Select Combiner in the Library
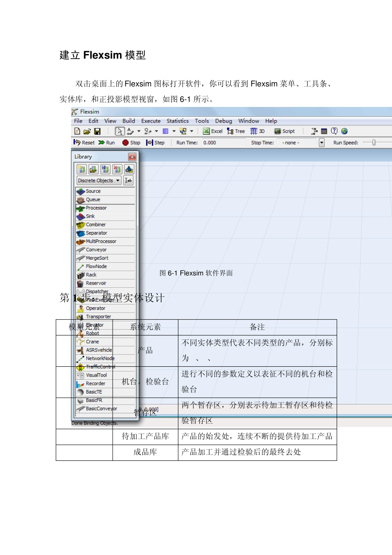Screen dimensions: 392x555 [x=106, y=225]
